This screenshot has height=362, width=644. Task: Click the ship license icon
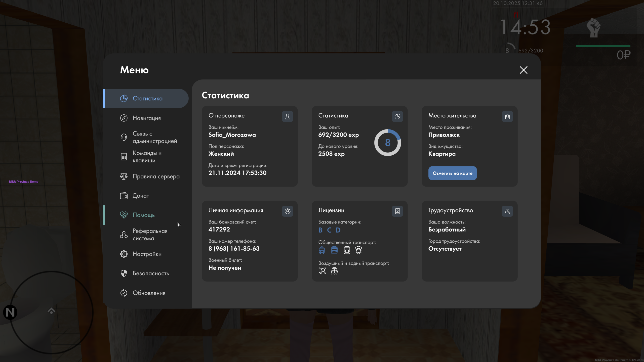pyautogui.click(x=334, y=271)
